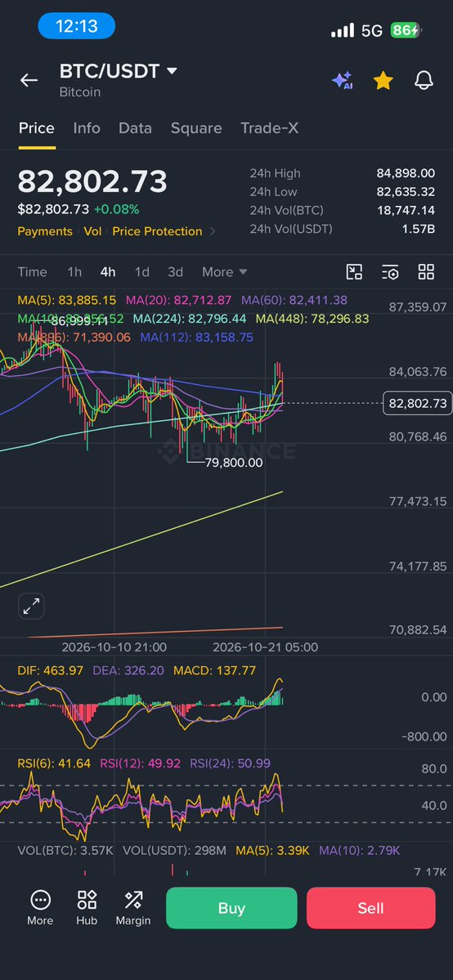Click the large 82,802.73 last price
Screen dimensions: 453x980
92,181
